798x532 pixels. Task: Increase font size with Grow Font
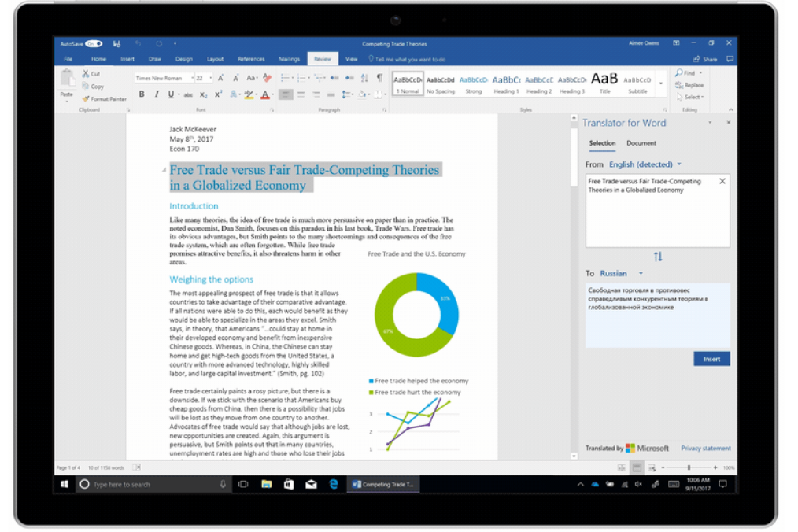coord(220,78)
